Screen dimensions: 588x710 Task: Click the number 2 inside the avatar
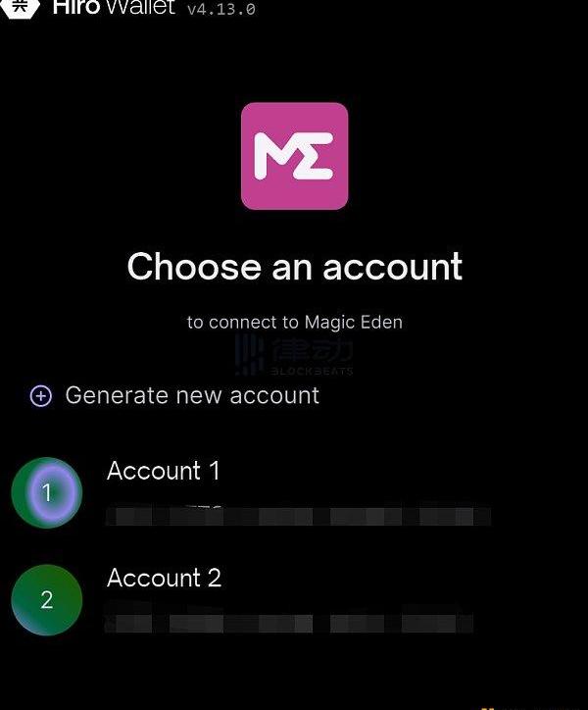47,600
